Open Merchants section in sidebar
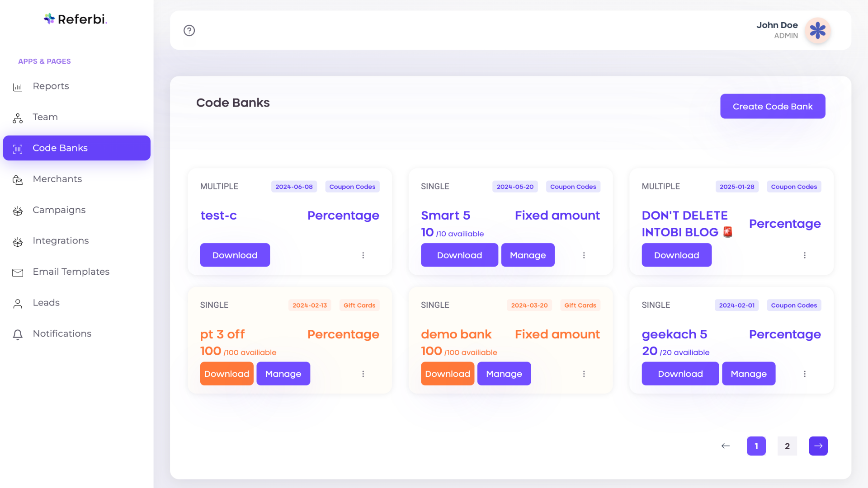The image size is (868, 488). coord(57,179)
